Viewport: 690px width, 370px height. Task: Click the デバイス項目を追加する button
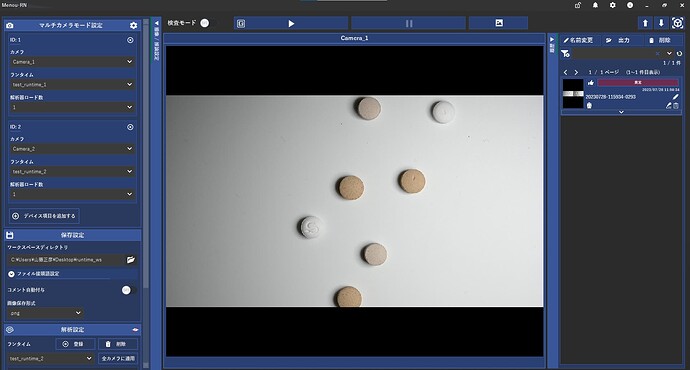click(44, 216)
